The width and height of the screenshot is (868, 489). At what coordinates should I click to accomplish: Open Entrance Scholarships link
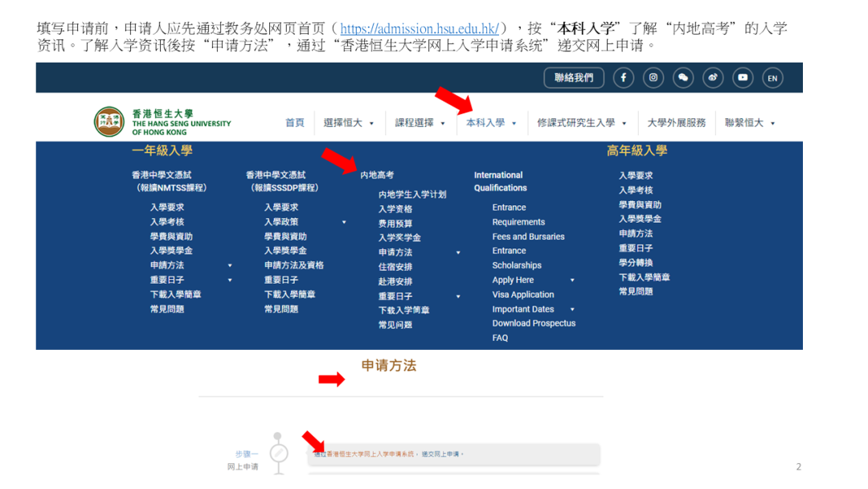pos(517,258)
